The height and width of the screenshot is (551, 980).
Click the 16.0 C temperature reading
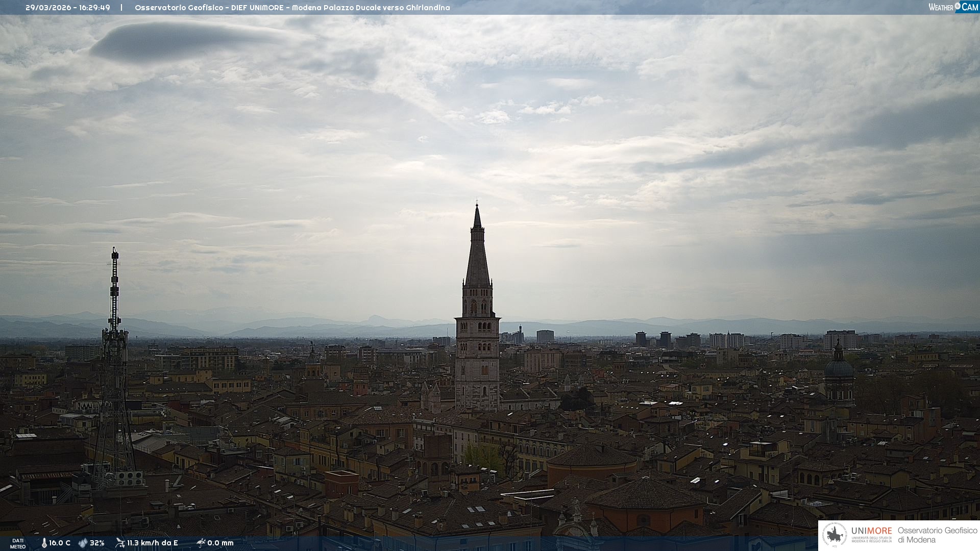pyautogui.click(x=60, y=543)
